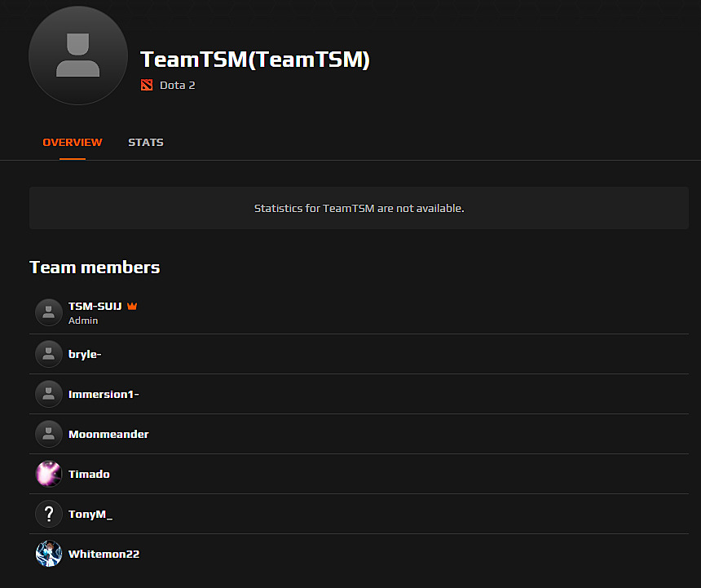The image size is (701, 588).
Task: Click Timado's purple profile picture
Action: (x=49, y=474)
